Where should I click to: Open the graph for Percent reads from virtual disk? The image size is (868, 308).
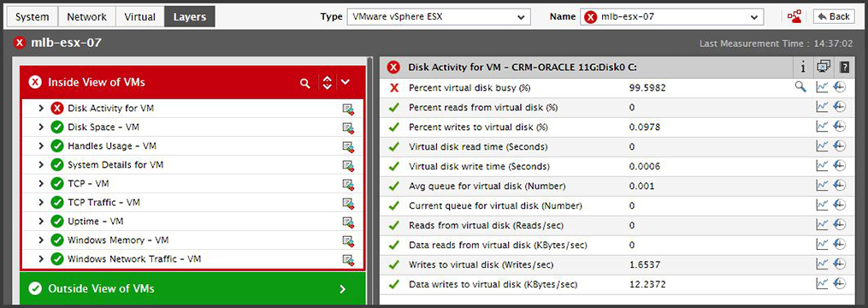click(x=822, y=107)
